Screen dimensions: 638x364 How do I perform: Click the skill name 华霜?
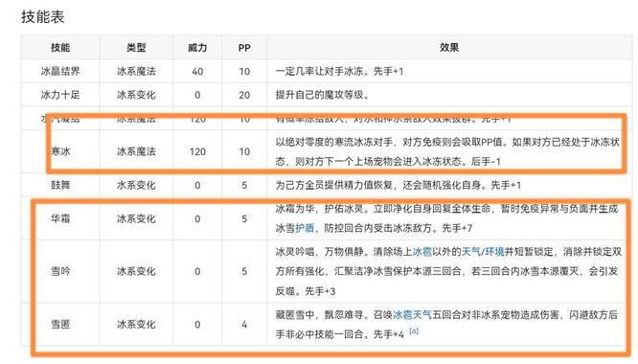coord(60,218)
